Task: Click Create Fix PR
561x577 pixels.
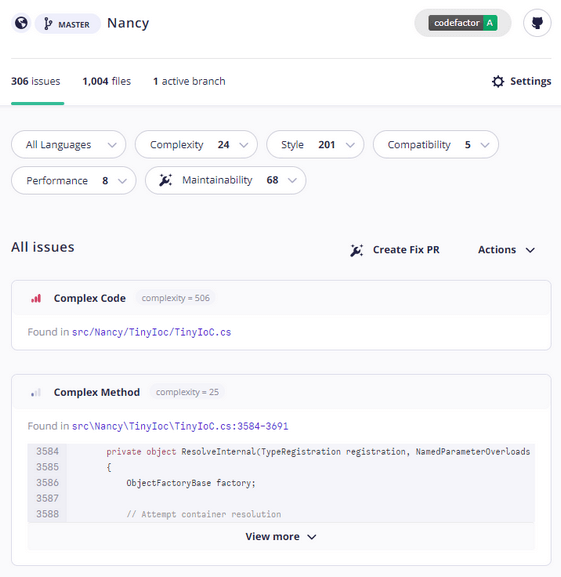Action: click(x=395, y=250)
